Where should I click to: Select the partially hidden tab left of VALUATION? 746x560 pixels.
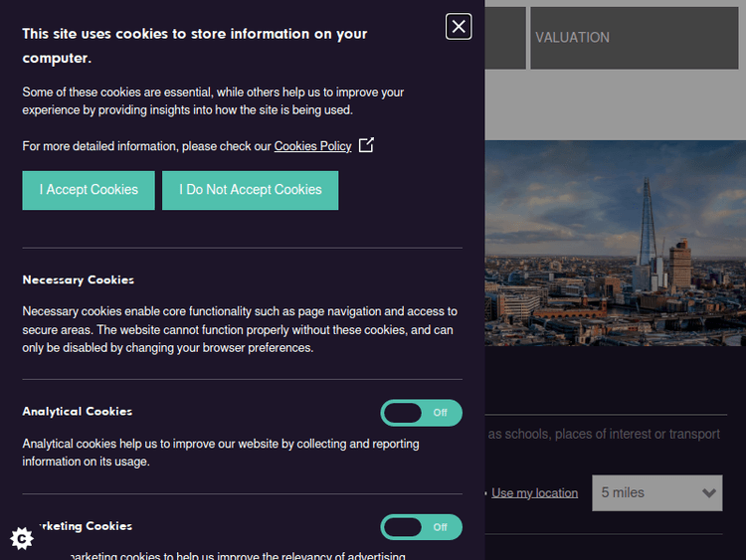point(505,38)
